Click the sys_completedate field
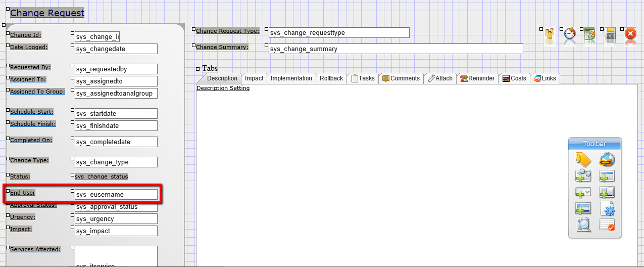Screen dimensions: 644x267 pyautogui.click(x=116, y=142)
